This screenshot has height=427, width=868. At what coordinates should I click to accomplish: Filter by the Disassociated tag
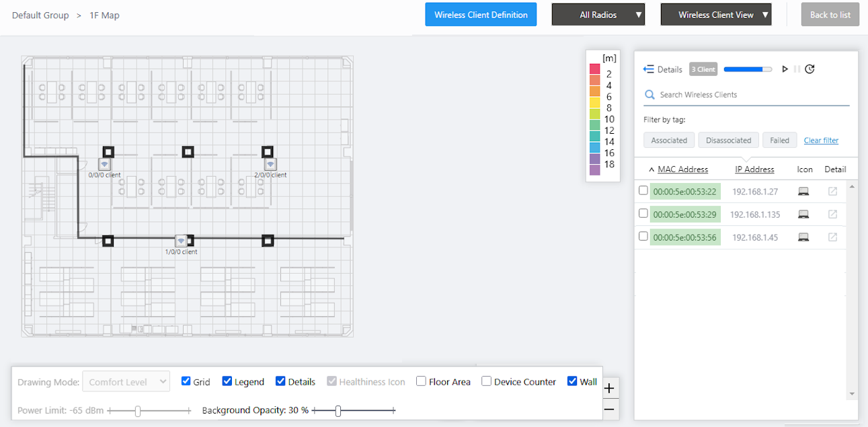point(729,140)
